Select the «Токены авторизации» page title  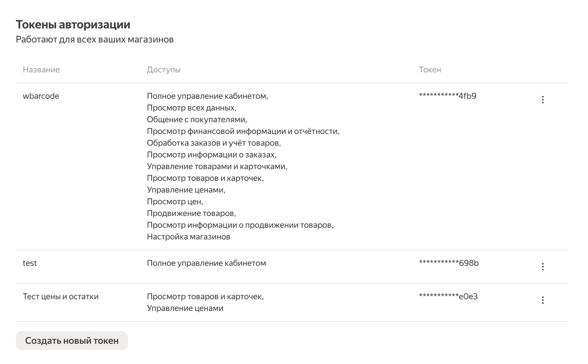pyautogui.click(x=73, y=25)
